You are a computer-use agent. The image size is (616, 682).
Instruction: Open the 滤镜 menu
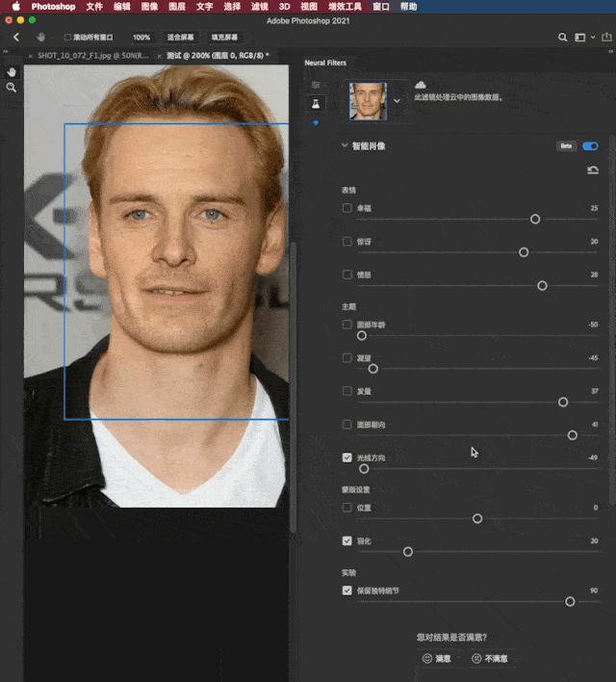[x=260, y=7]
